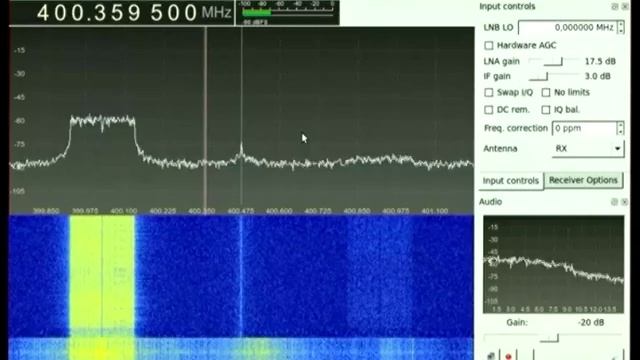Click the 17.5 dB LNA gain value
The width and height of the screenshot is (640, 360).
[x=600, y=62]
